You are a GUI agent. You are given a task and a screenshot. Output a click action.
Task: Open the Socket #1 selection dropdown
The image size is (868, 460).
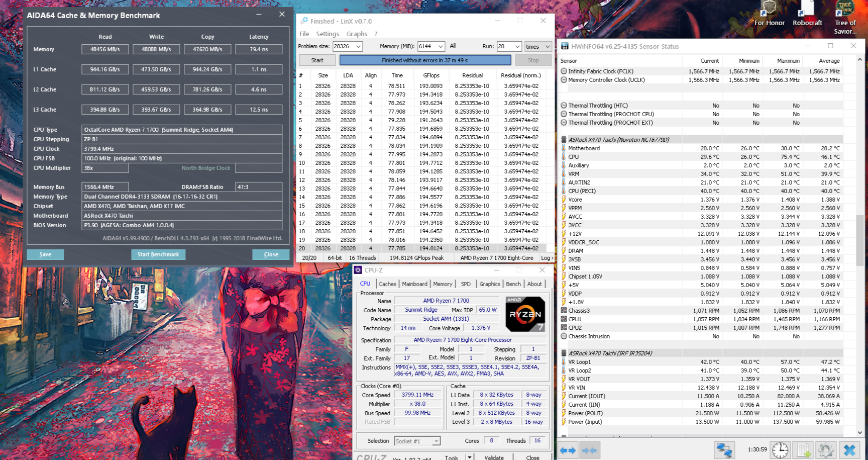pyautogui.click(x=436, y=441)
